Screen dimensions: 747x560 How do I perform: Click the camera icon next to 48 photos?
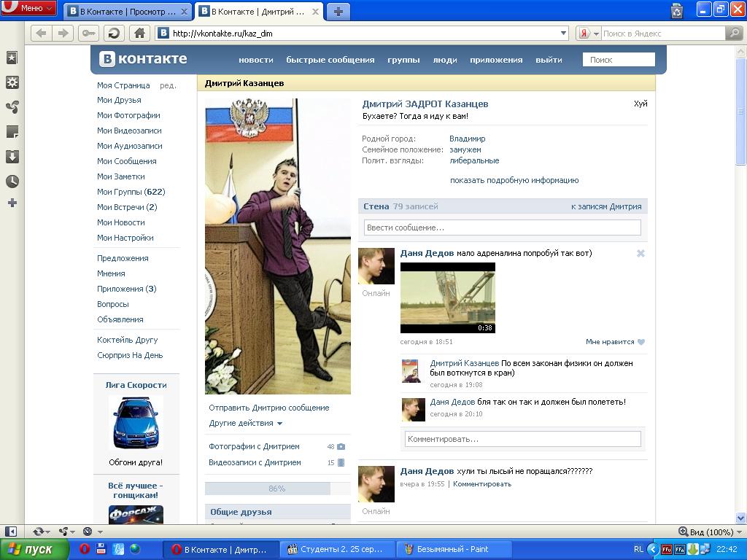tap(341, 447)
